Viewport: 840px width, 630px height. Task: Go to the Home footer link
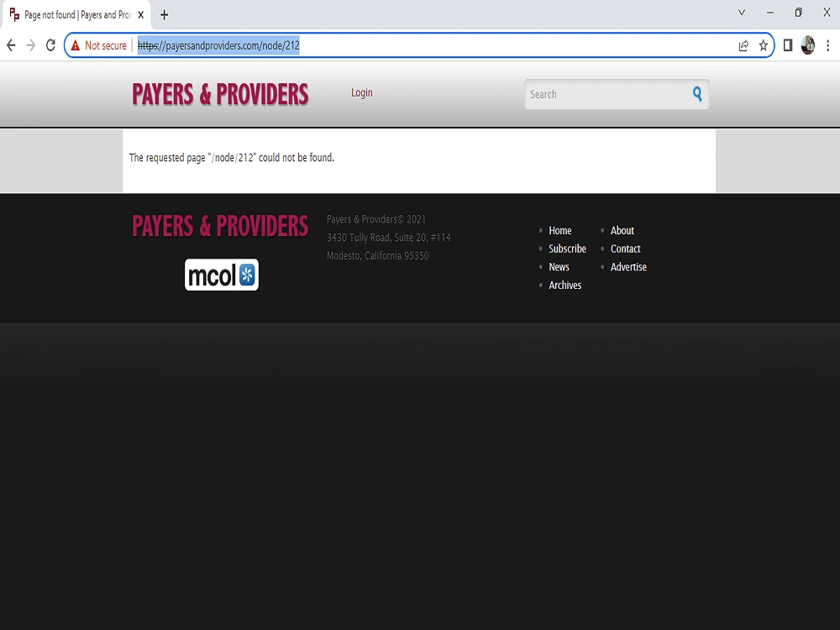[x=559, y=230]
